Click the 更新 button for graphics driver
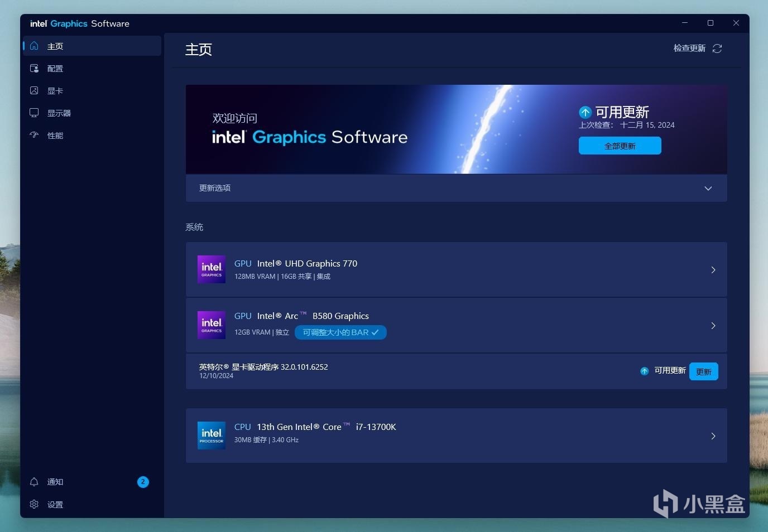The height and width of the screenshot is (532, 768). click(704, 371)
